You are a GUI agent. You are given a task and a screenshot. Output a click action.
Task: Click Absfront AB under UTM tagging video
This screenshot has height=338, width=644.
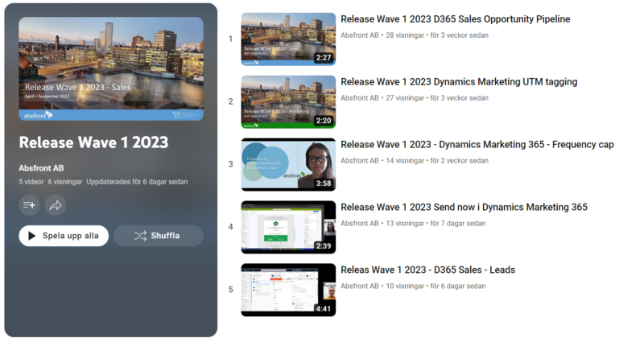pos(360,98)
